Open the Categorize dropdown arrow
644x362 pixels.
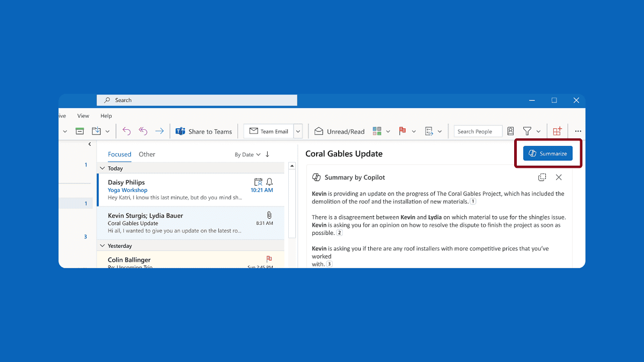point(388,131)
